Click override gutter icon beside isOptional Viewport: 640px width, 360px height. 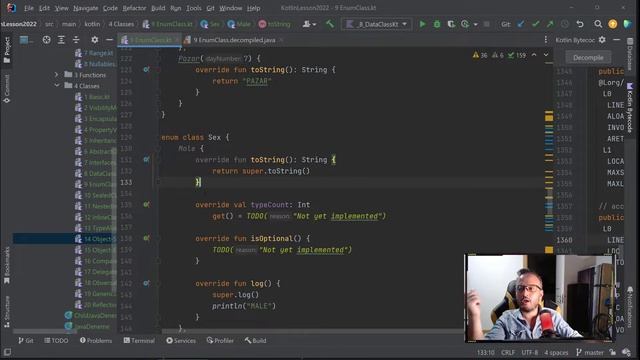point(146,238)
